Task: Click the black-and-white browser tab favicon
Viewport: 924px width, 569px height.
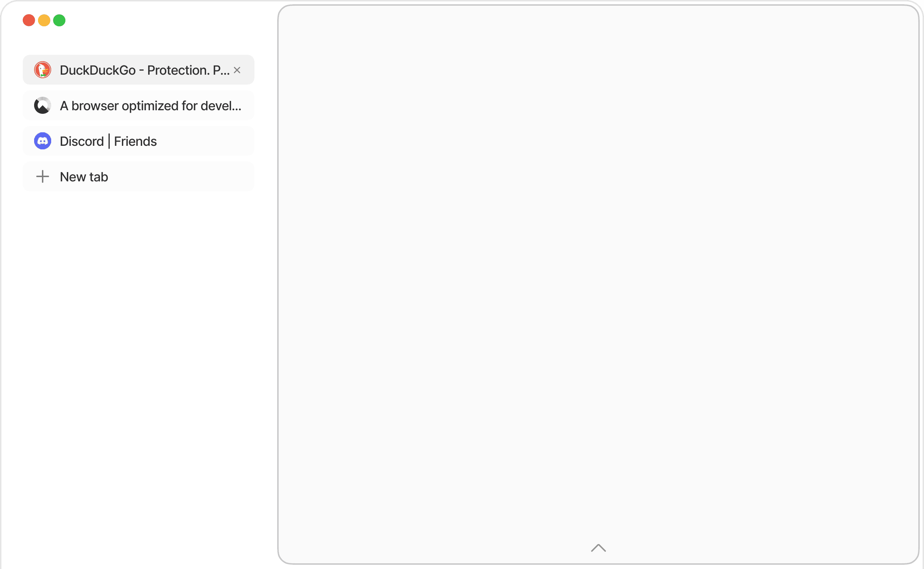Action: tap(43, 105)
